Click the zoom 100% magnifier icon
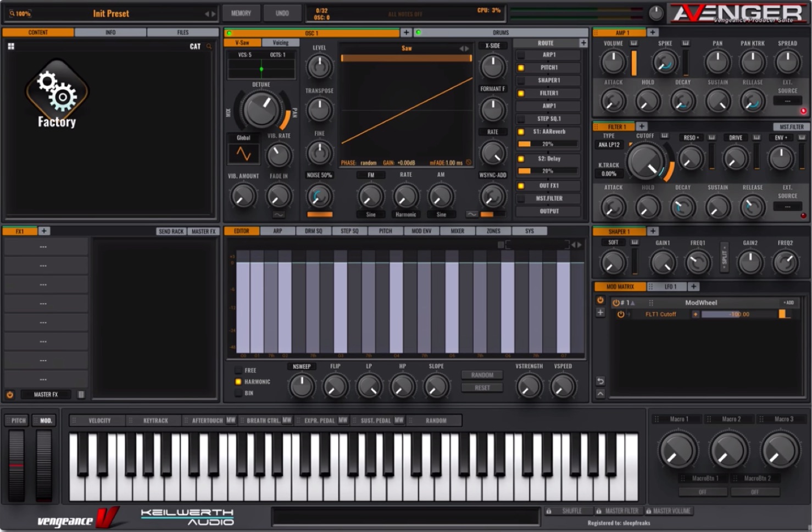Viewport: 812px width, 532px height. point(12,13)
